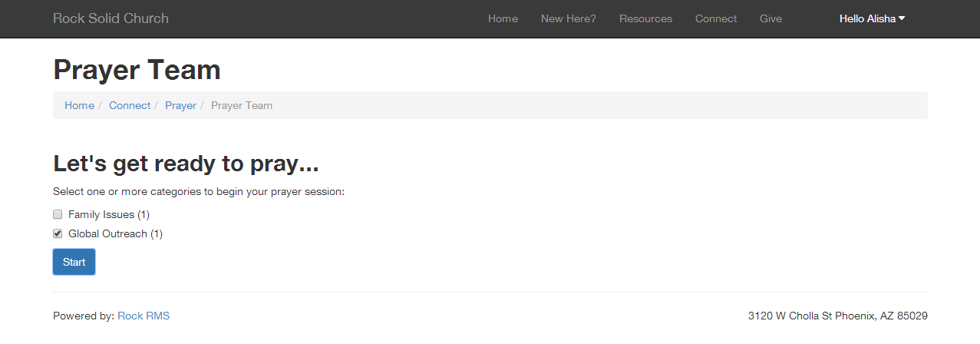Image resolution: width=980 pixels, height=344 pixels.
Task: Expand the Hello Alisha user dropdown
Action: [872, 18]
